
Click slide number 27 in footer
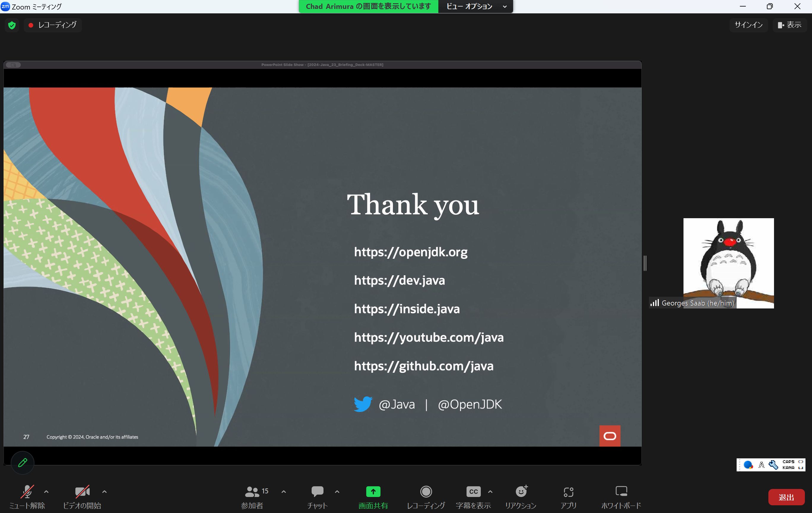tap(26, 437)
